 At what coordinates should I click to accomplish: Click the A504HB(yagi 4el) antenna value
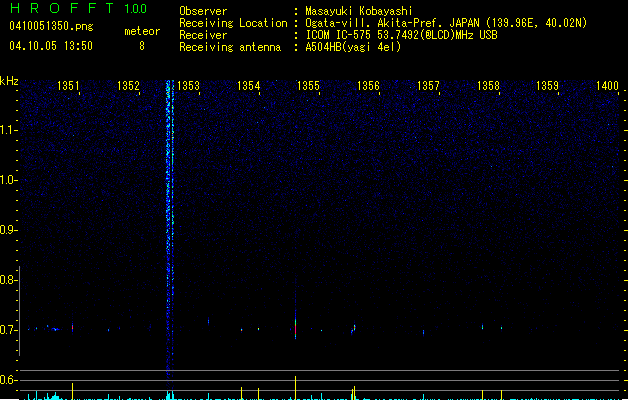[x=353, y=47]
